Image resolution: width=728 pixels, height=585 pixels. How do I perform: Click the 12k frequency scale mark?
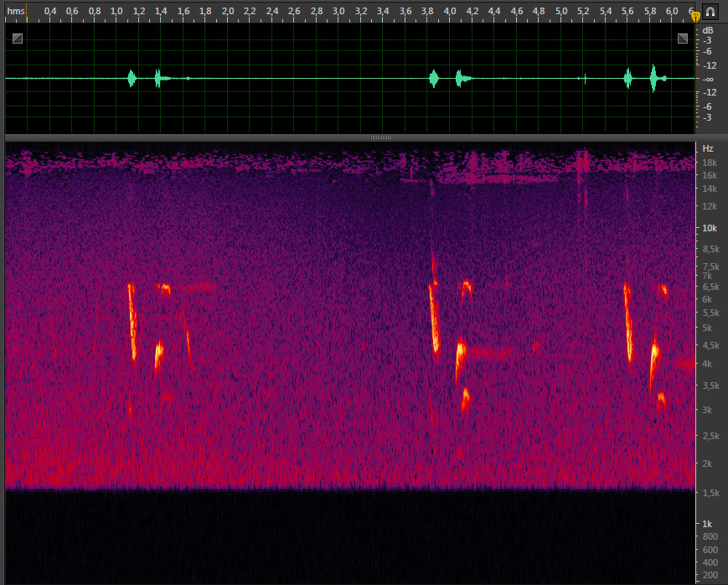tap(710, 206)
